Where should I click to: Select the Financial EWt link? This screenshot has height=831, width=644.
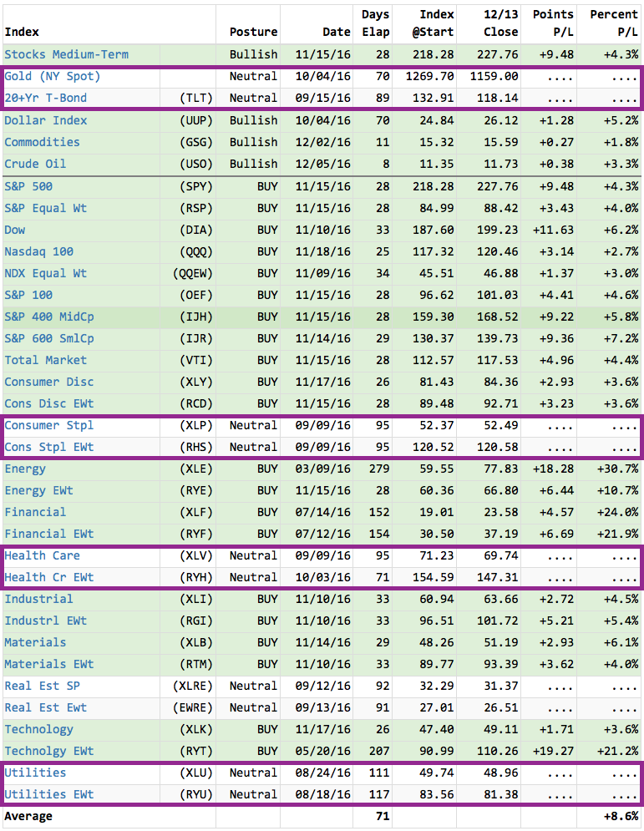[49, 534]
